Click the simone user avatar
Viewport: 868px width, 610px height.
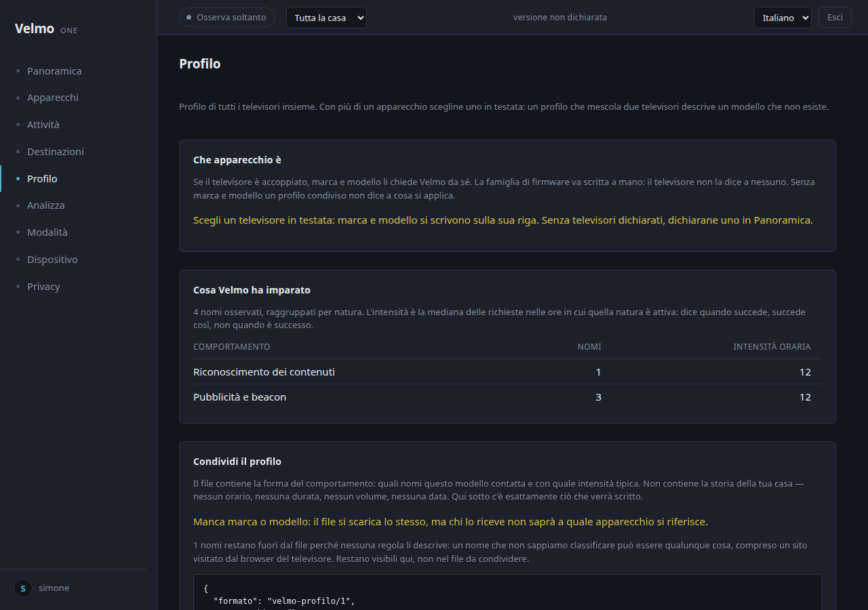23,588
